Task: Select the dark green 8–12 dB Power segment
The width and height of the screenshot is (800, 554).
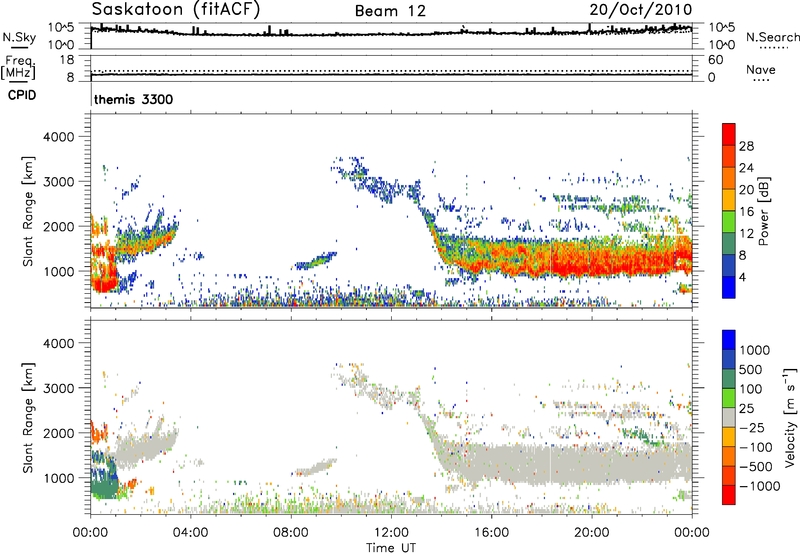Action: [729, 244]
